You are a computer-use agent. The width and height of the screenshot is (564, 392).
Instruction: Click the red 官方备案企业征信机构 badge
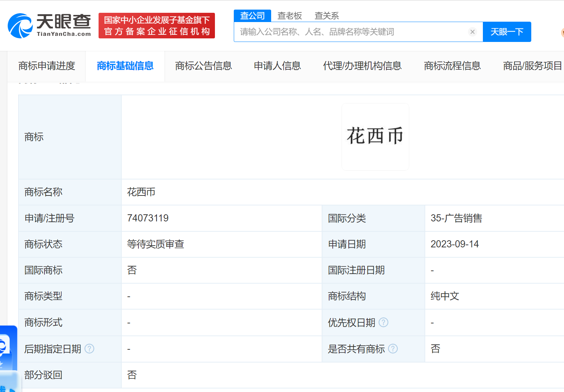[157, 26]
